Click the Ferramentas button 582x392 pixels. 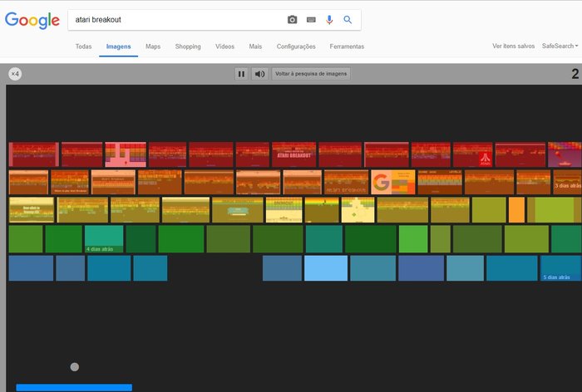point(347,47)
